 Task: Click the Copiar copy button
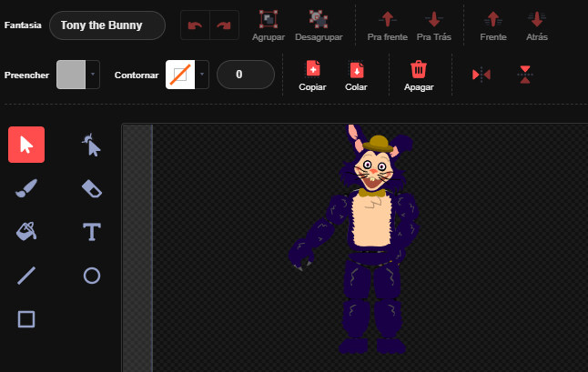[312, 75]
